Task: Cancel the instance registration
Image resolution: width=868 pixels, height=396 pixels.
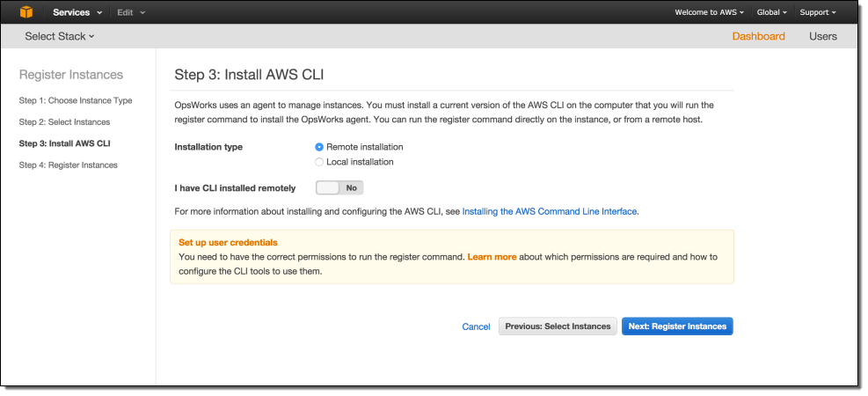Action: click(x=476, y=326)
